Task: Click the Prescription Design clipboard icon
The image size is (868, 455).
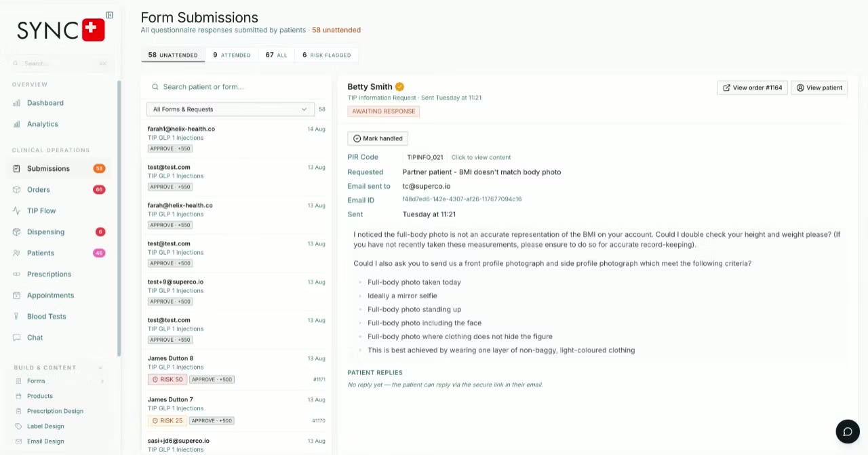Action: [x=19, y=411]
